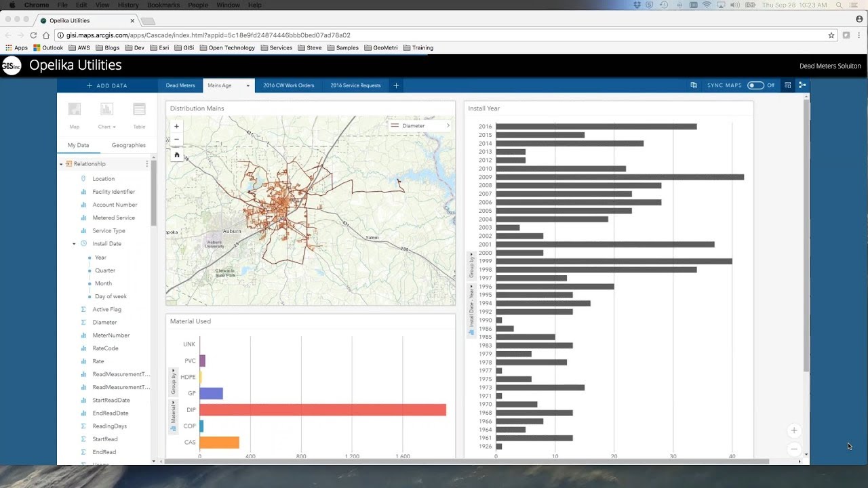The image size is (868, 488).
Task: Click page zoom in plus button
Action: (x=794, y=430)
